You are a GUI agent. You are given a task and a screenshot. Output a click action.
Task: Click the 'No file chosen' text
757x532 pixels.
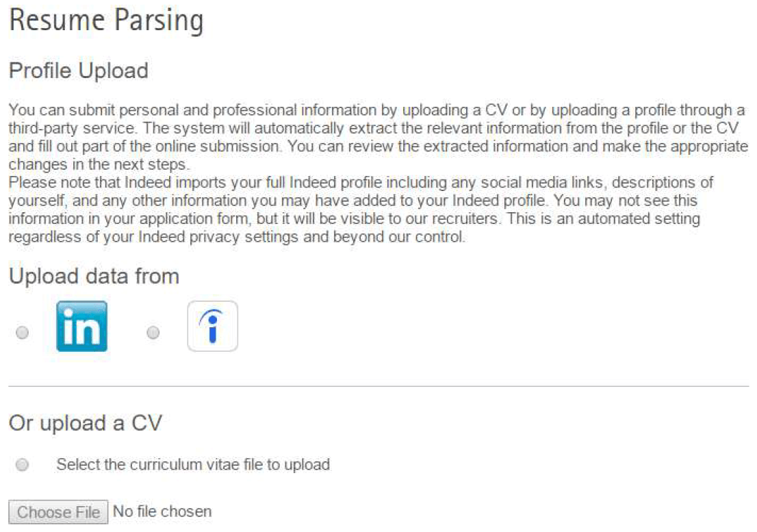pyautogui.click(x=162, y=511)
